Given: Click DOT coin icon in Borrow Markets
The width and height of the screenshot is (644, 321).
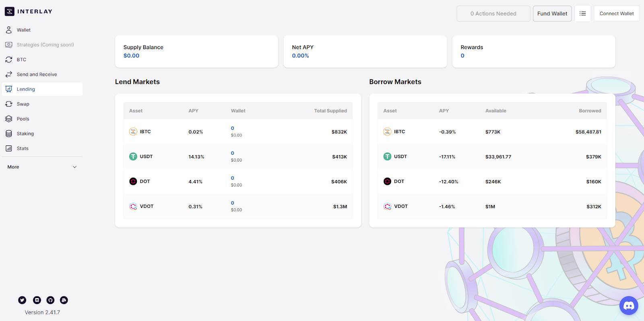Looking at the screenshot, I should pyautogui.click(x=387, y=181).
